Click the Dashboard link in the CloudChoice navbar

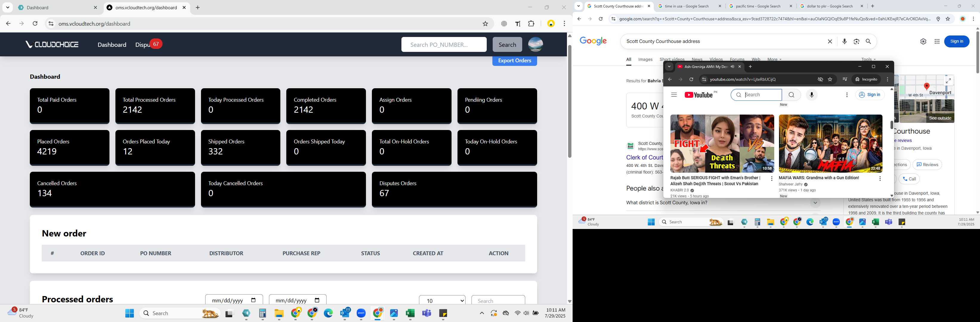(112, 45)
